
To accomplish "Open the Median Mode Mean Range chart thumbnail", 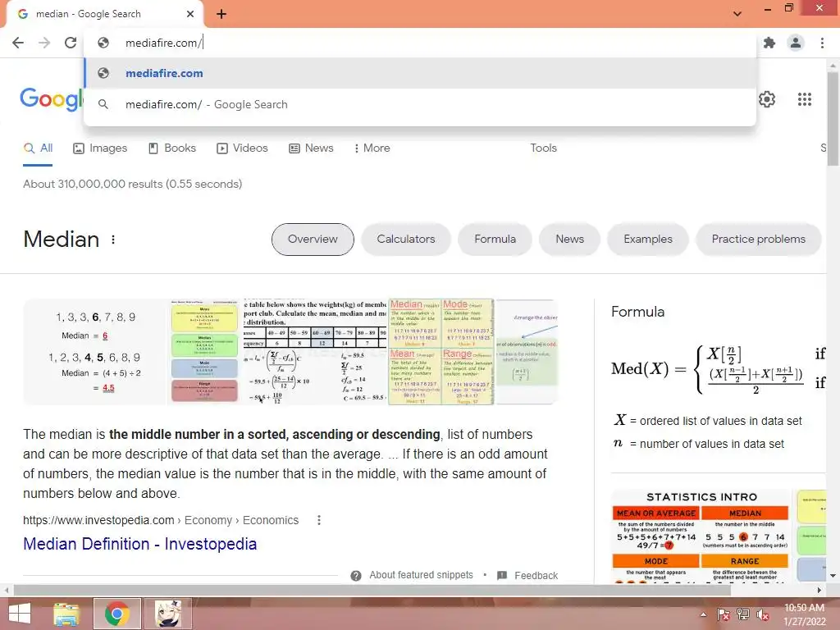I will [441, 351].
